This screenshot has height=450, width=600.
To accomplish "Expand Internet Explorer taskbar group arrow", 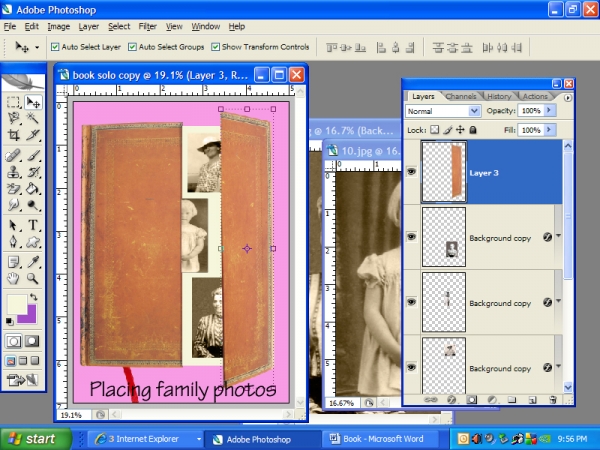I will 199,439.
